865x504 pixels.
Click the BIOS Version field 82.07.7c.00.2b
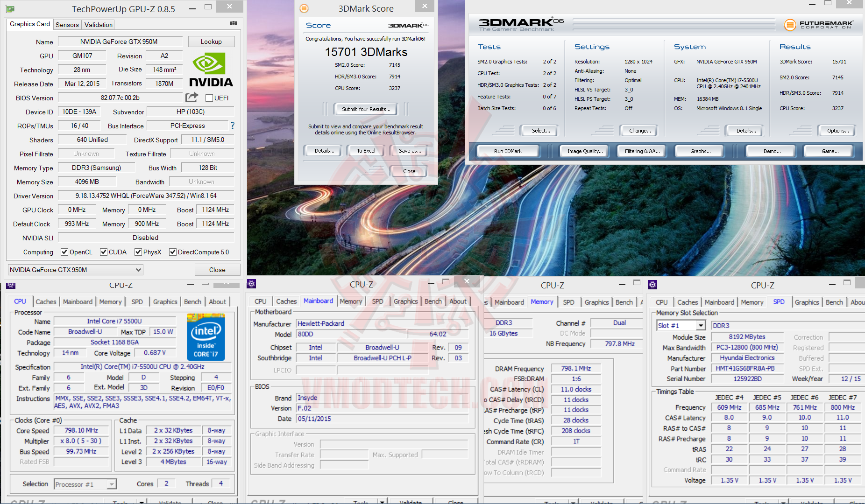(120, 98)
